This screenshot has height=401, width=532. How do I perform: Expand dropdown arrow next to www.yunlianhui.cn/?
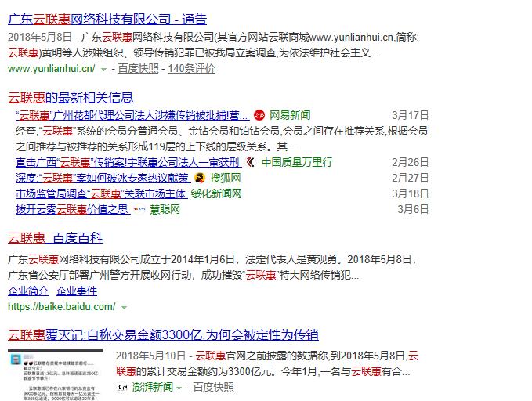tap(104, 70)
